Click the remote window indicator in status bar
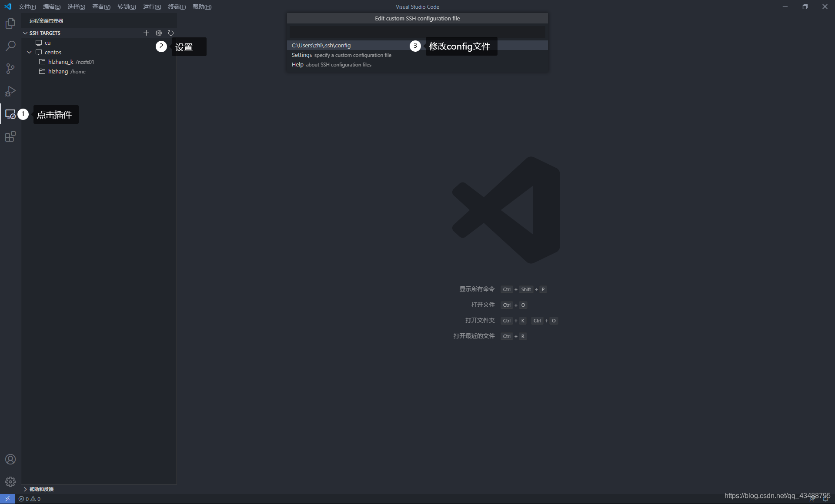 point(7,499)
